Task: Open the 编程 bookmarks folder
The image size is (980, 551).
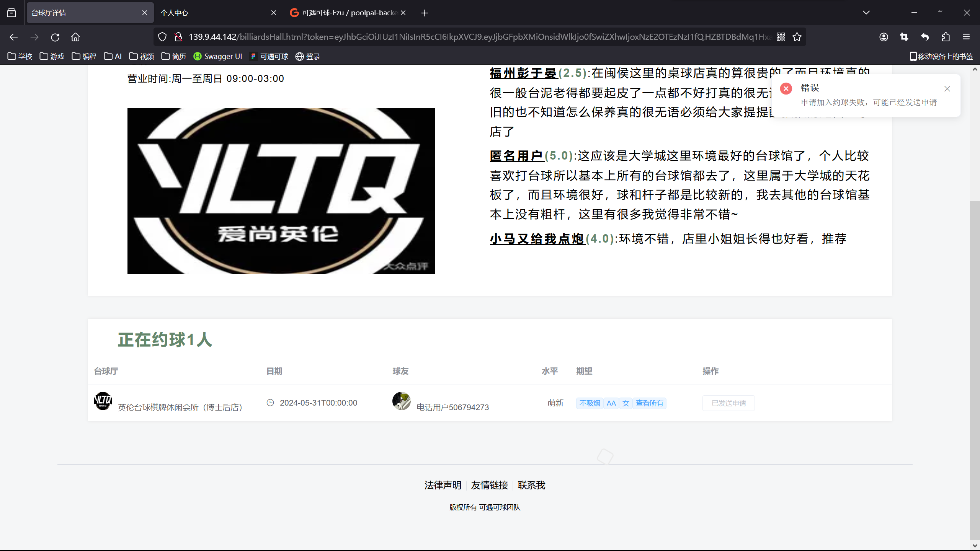Action: click(x=84, y=56)
